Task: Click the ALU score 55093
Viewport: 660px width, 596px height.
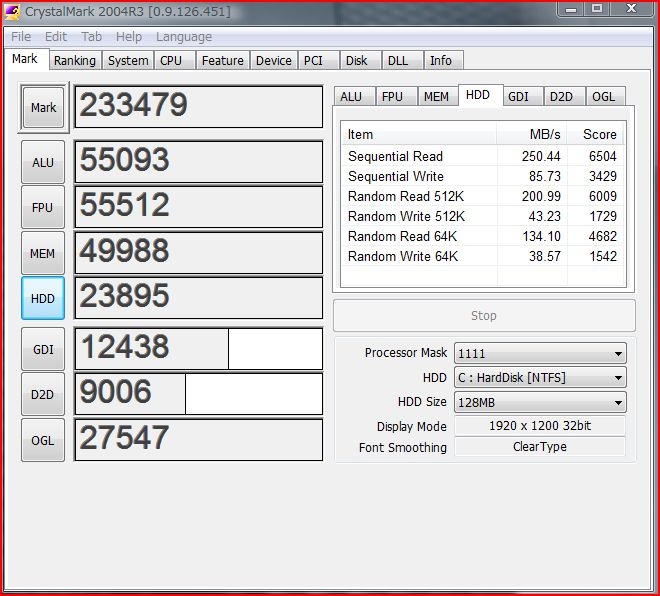Action: coord(199,162)
